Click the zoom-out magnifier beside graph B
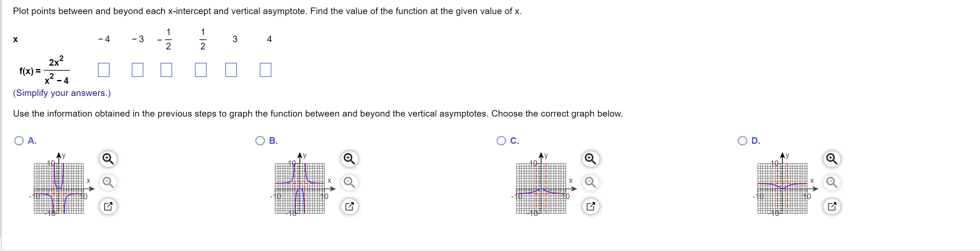Screen dimensions: 980x251 coord(349,183)
